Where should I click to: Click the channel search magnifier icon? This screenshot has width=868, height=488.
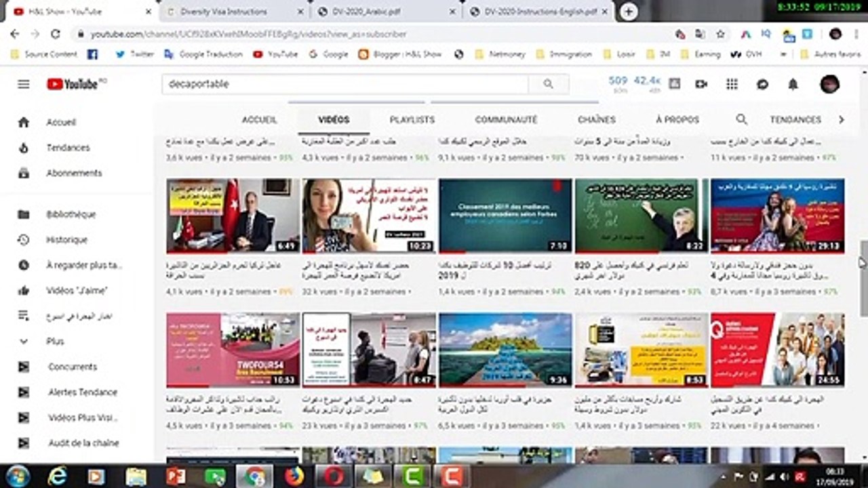tap(741, 119)
